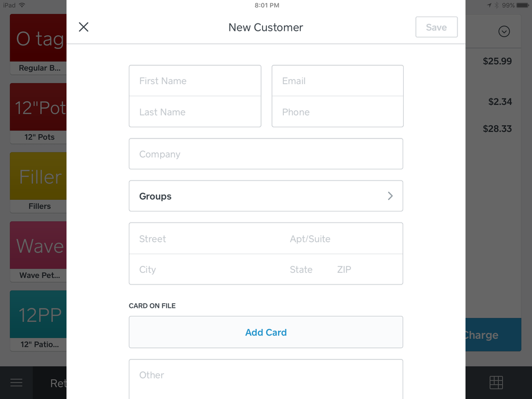Open the Groups chevron row

266,196
